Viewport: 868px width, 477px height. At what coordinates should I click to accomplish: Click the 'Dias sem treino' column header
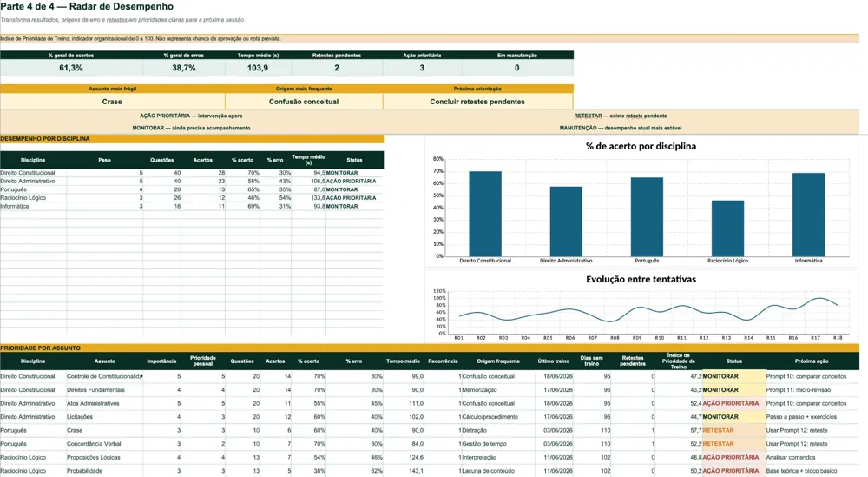[x=592, y=361]
